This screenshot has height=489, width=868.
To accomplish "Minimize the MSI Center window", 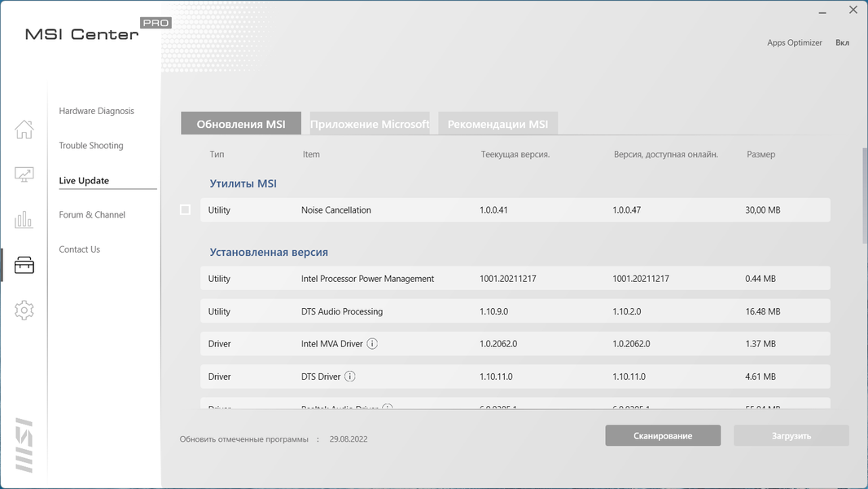I will [x=822, y=12].
